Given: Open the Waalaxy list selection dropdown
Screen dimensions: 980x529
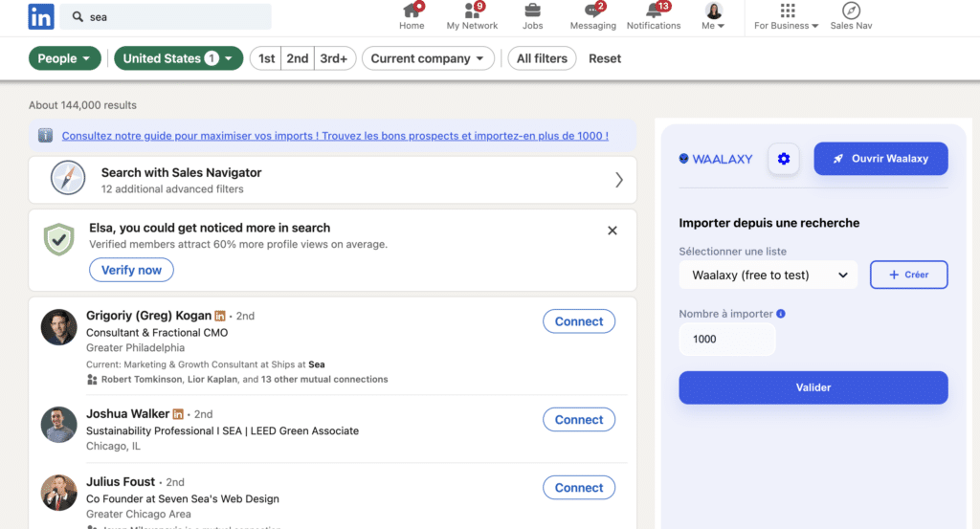Looking at the screenshot, I should point(768,275).
